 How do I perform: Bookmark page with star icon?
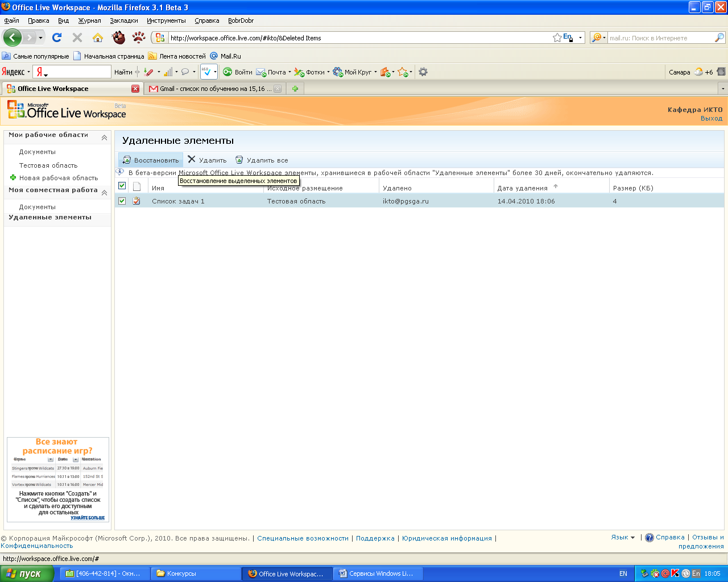(557, 38)
